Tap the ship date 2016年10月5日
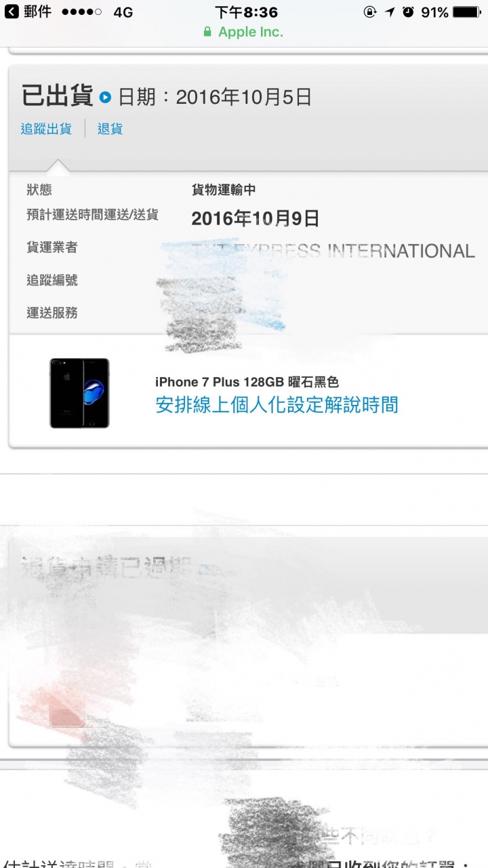This screenshot has height=868, width=488. coord(244,97)
